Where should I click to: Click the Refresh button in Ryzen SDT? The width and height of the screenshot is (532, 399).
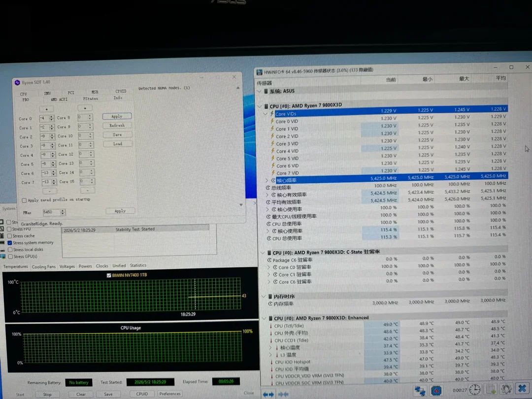117,126
